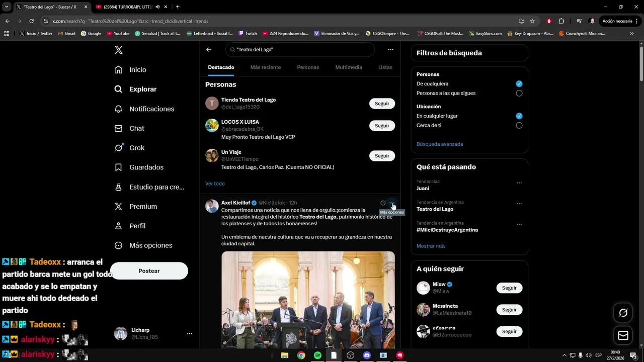Switch to the Destacado tab
Viewport: 644px width, 362px height.
tap(221, 67)
